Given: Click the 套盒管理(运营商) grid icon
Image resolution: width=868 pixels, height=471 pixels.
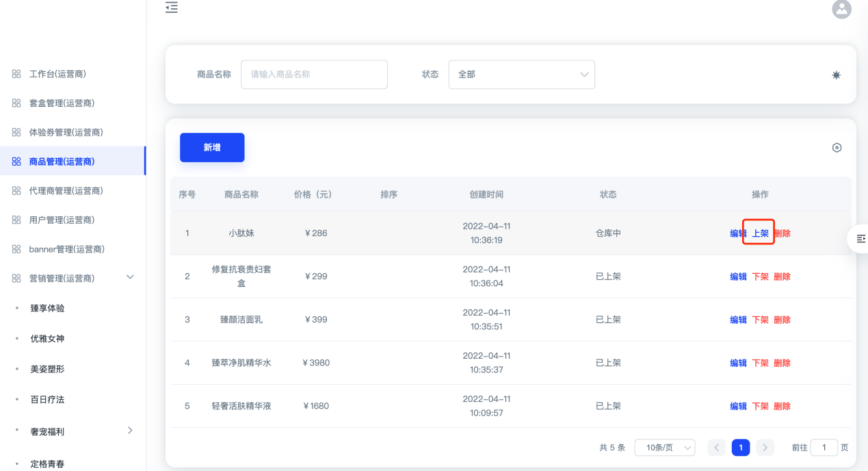Looking at the screenshot, I should coord(16,103).
